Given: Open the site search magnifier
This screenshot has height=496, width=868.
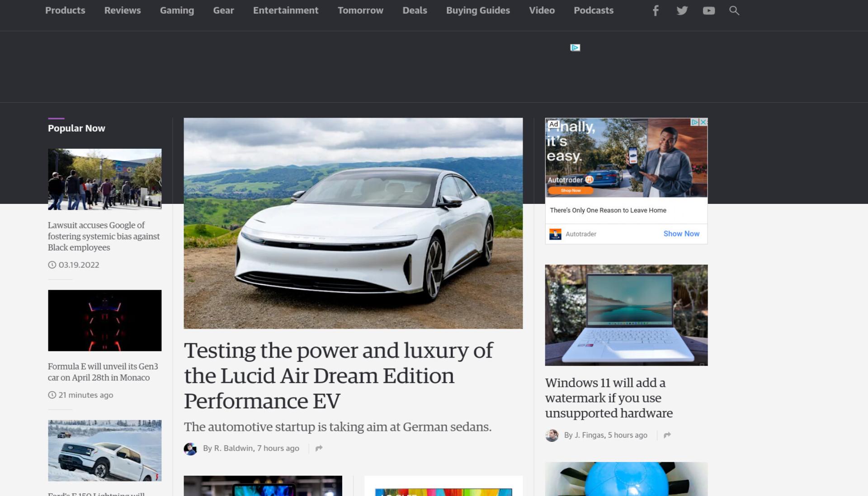Looking at the screenshot, I should tap(734, 10).
